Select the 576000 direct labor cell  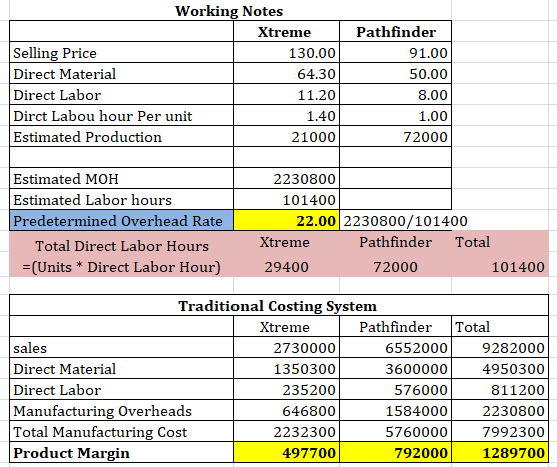(x=395, y=390)
